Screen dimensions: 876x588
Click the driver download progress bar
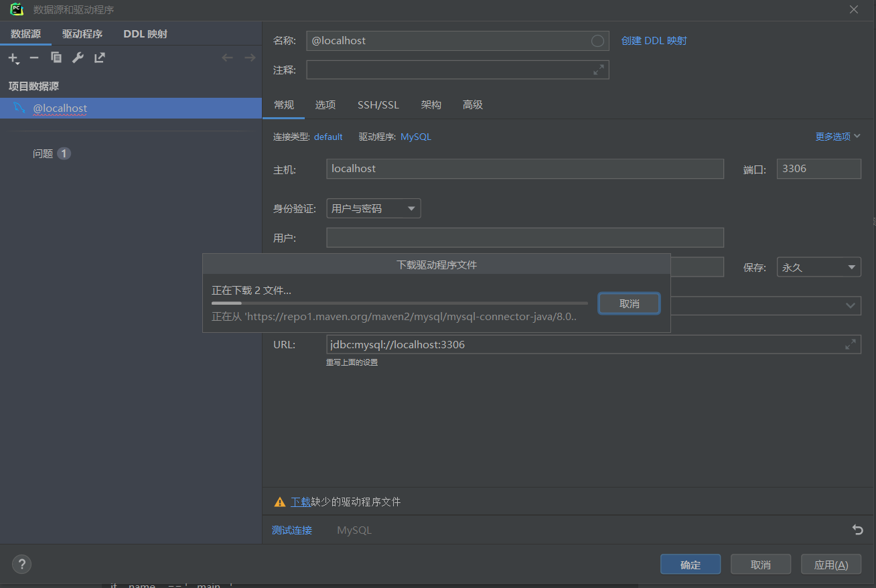click(400, 303)
